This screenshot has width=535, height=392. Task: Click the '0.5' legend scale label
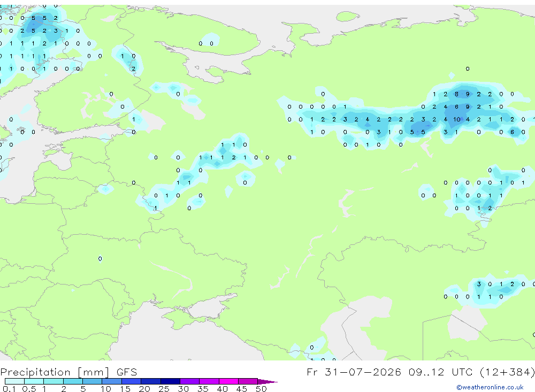(29, 389)
